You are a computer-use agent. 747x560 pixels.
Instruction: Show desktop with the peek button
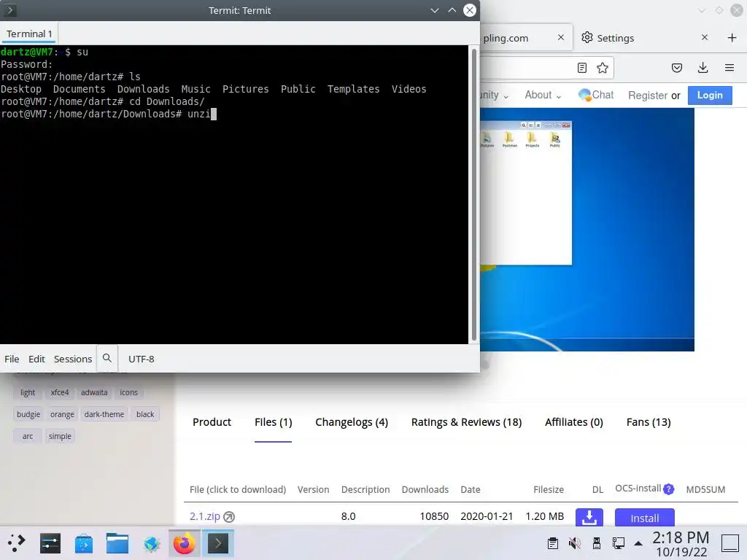coord(729,542)
